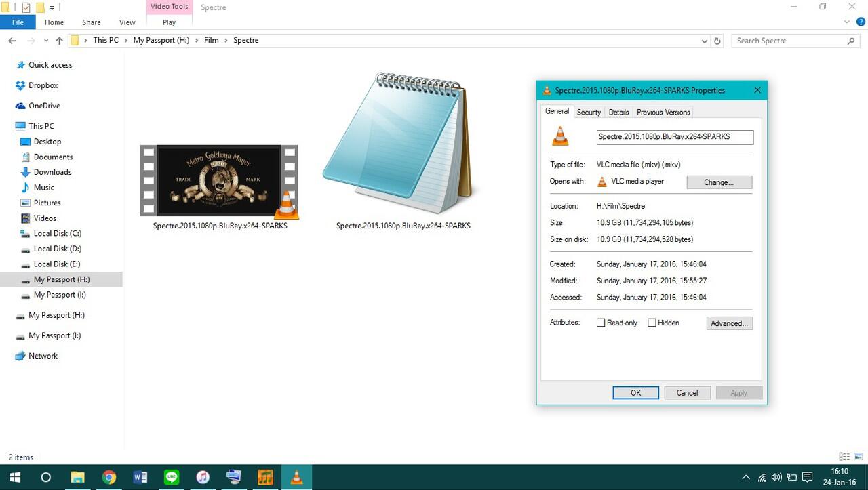The width and height of the screenshot is (868, 490).
Task: Open the Spectre .mkv video file thumbnail
Action: pyautogui.click(x=219, y=180)
